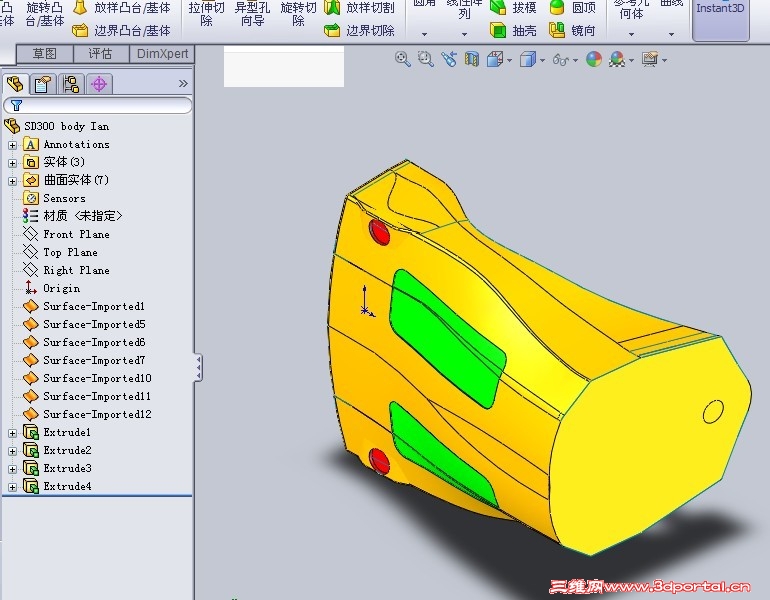
Task: Click View Settings icon
Action: (x=650, y=59)
